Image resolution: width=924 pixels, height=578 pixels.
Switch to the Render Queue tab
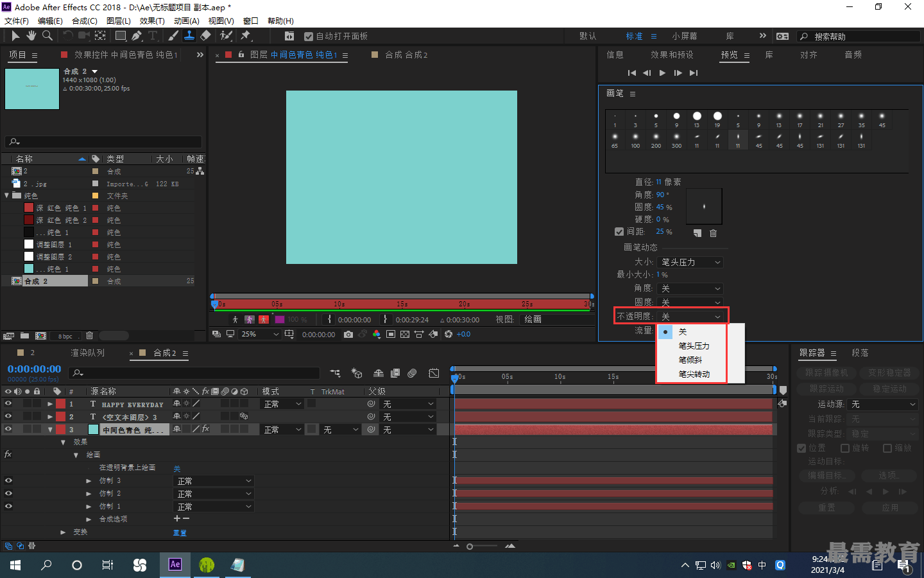pyautogui.click(x=87, y=353)
